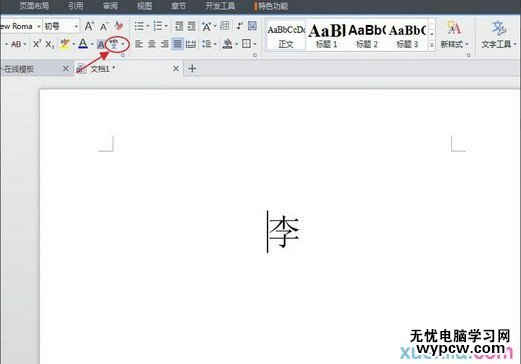Apply distributed alignment

tap(191, 44)
